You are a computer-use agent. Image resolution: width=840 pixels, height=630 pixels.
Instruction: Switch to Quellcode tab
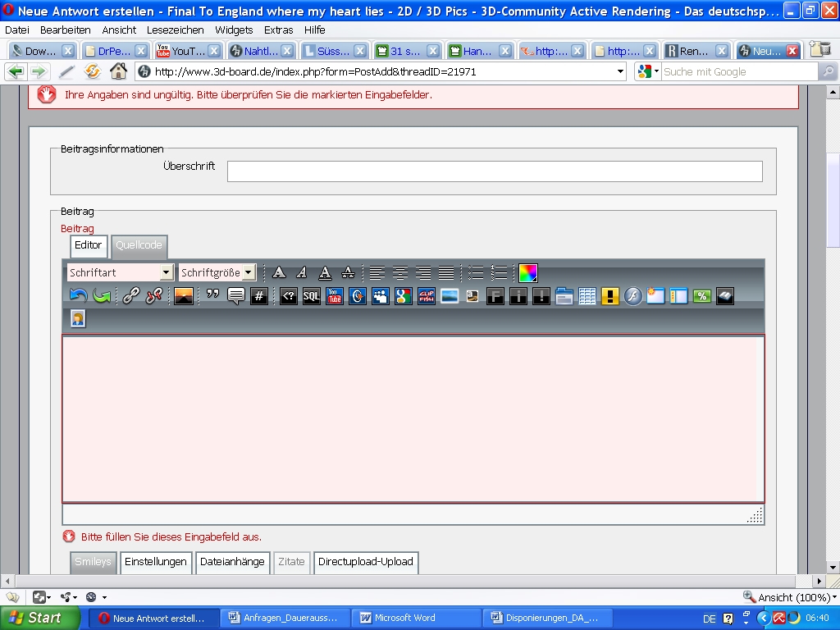click(x=139, y=245)
